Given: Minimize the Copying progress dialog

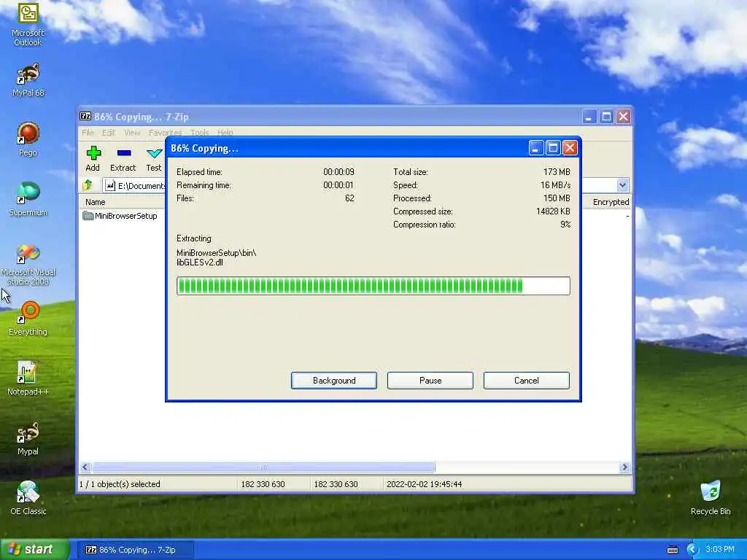Looking at the screenshot, I should (x=536, y=148).
